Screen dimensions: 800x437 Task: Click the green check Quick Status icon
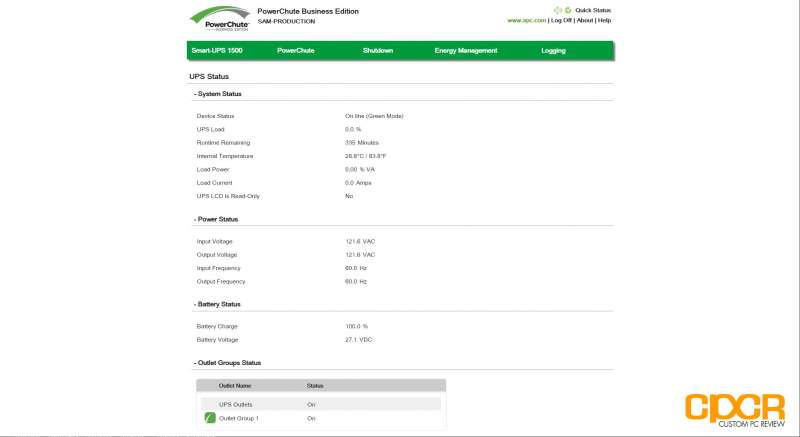[x=568, y=10]
